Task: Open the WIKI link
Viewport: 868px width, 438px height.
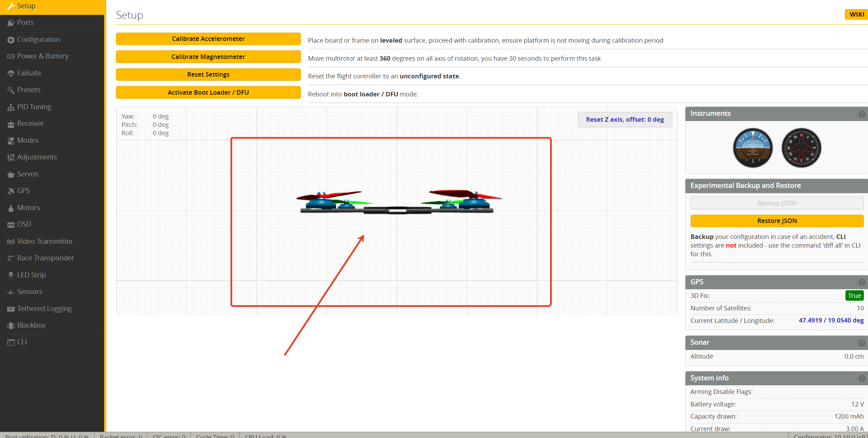Action: [857, 15]
